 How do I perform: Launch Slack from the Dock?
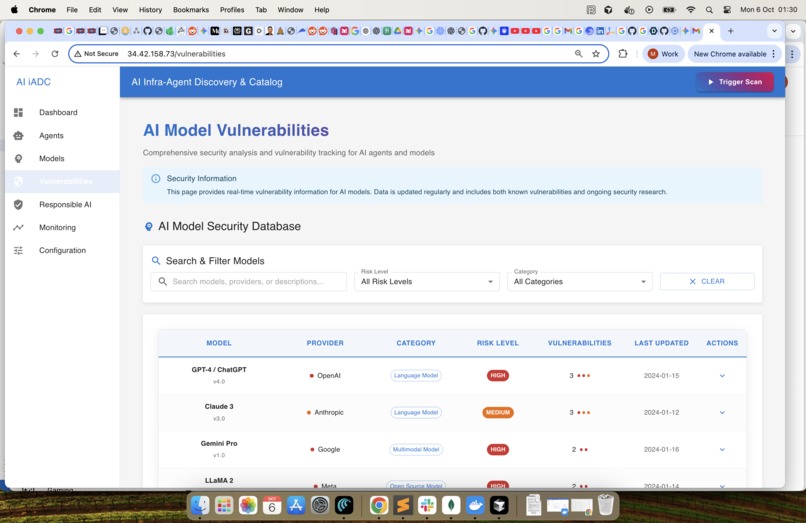[427, 506]
